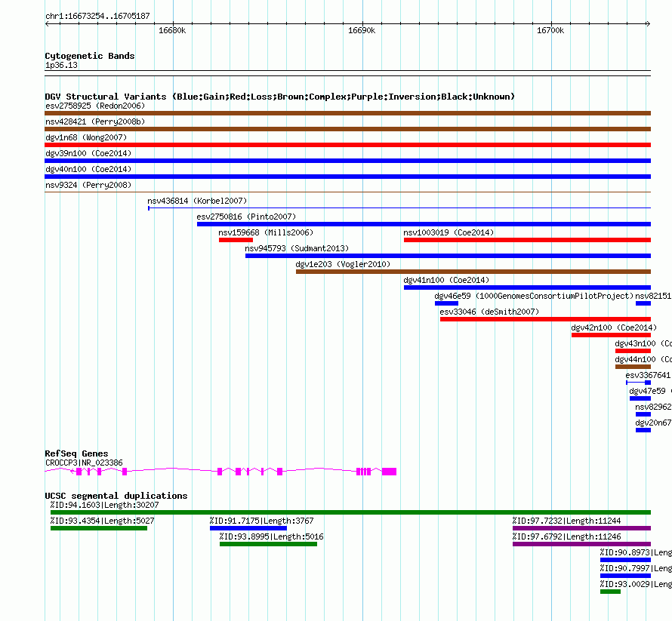Click the Cytogenetic Bands track title
This screenshot has height=621, width=672.
[x=90, y=56]
